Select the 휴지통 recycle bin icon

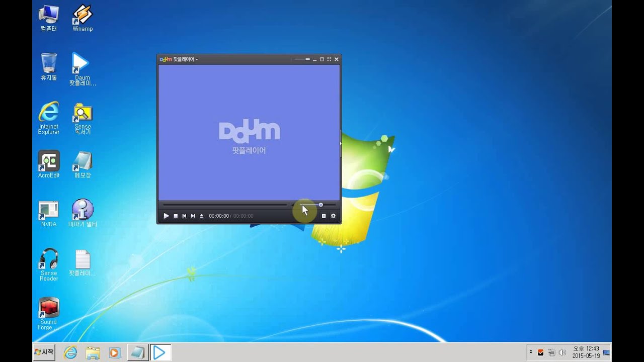pyautogui.click(x=49, y=66)
